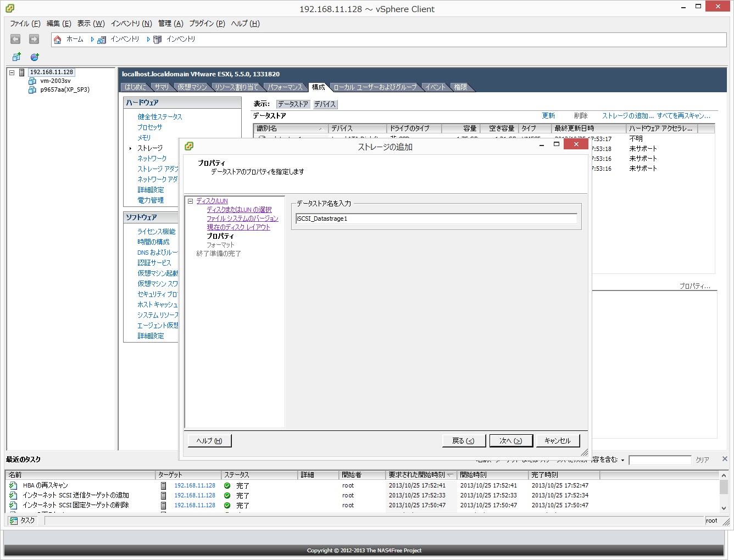Click the globe toolbar icon beside new VM
This screenshot has width=734, height=560.
point(35,57)
